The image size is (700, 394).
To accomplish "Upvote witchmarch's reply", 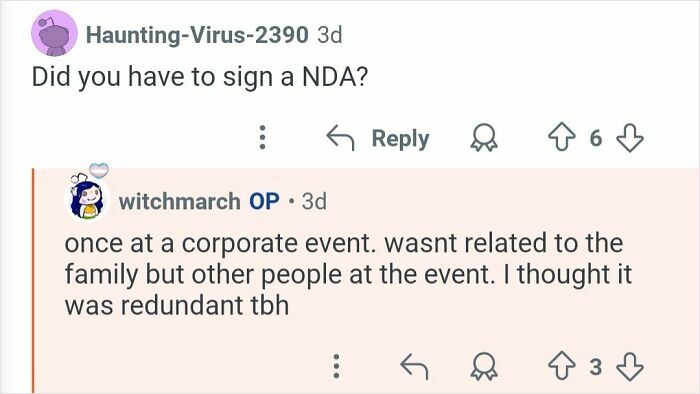I will click(562, 366).
